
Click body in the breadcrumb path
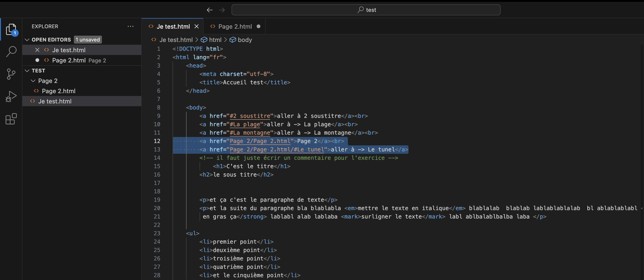tap(245, 40)
